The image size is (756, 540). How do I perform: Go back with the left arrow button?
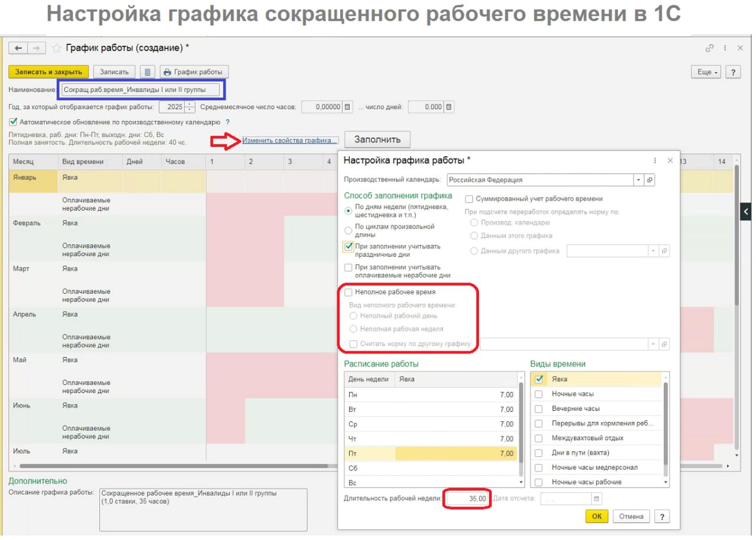click(x=18, y=48)
